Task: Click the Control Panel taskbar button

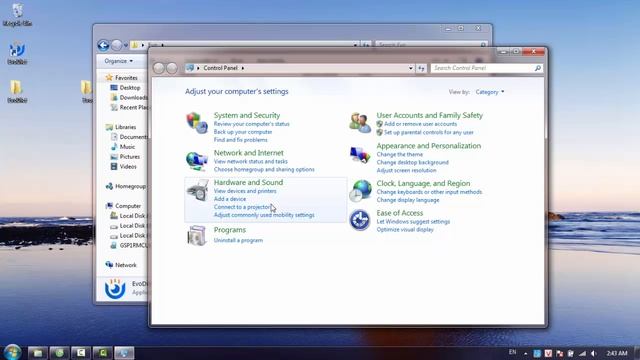Action: (124, 353)
